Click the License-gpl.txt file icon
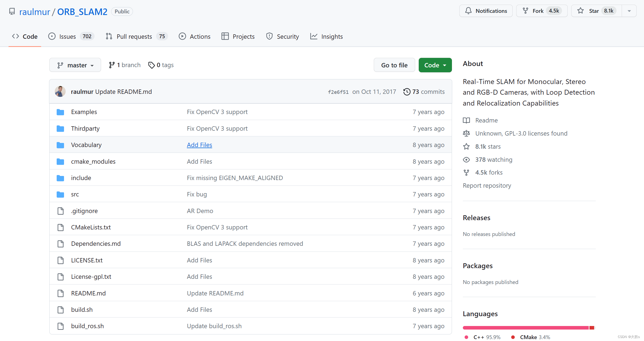Viewport: 644px width, 341px height. (60, 277)
